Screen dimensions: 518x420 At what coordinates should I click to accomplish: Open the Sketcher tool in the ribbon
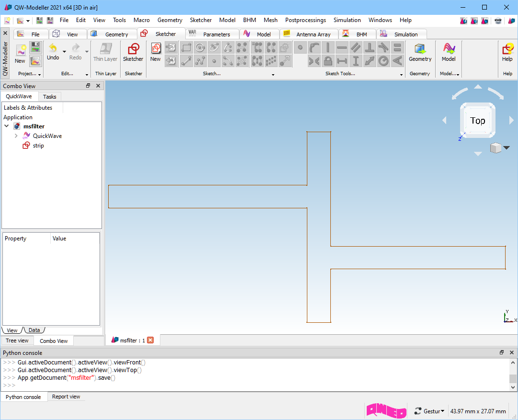(133, 53)
